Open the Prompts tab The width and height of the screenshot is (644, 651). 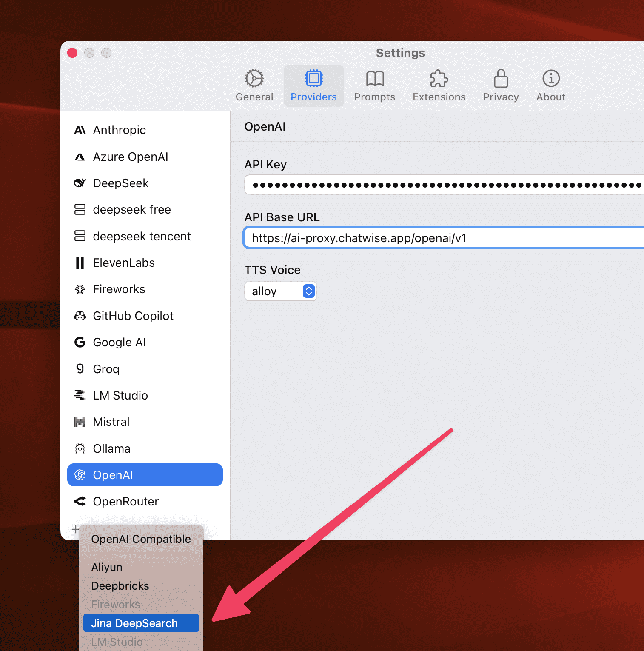tap(375, 86)
